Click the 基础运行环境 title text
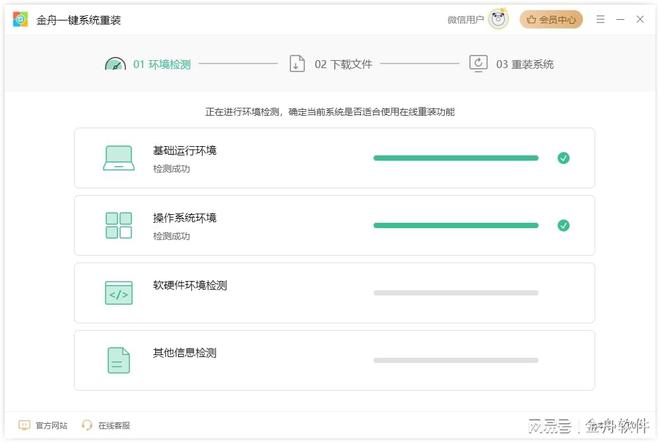The height and width of the screenshot is (443, 660). pos(184,150)
